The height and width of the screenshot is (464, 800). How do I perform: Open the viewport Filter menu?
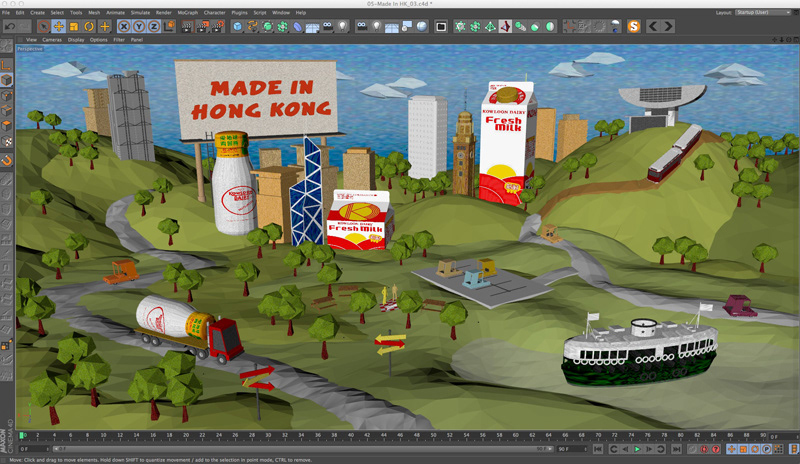click(x=119, y=39)
